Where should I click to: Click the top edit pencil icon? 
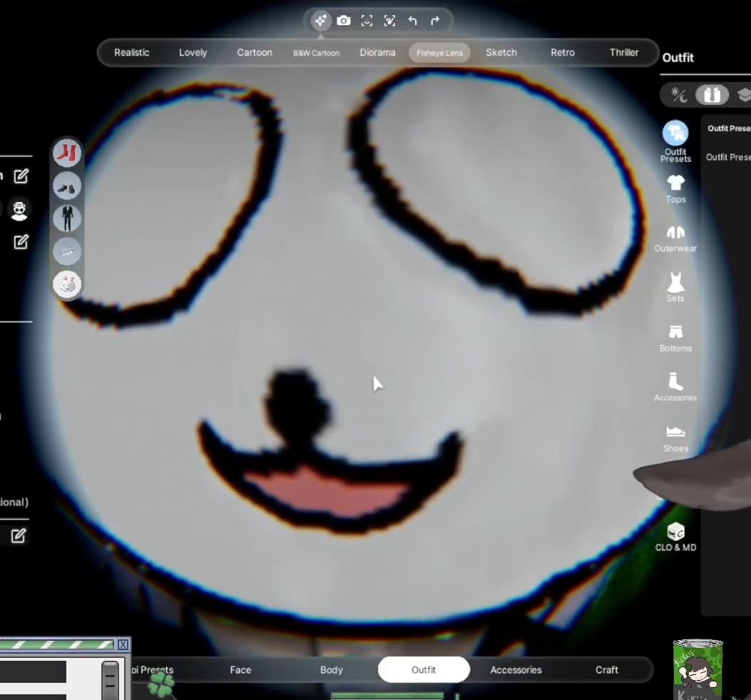pyautogui.click(x=21, y=176)
